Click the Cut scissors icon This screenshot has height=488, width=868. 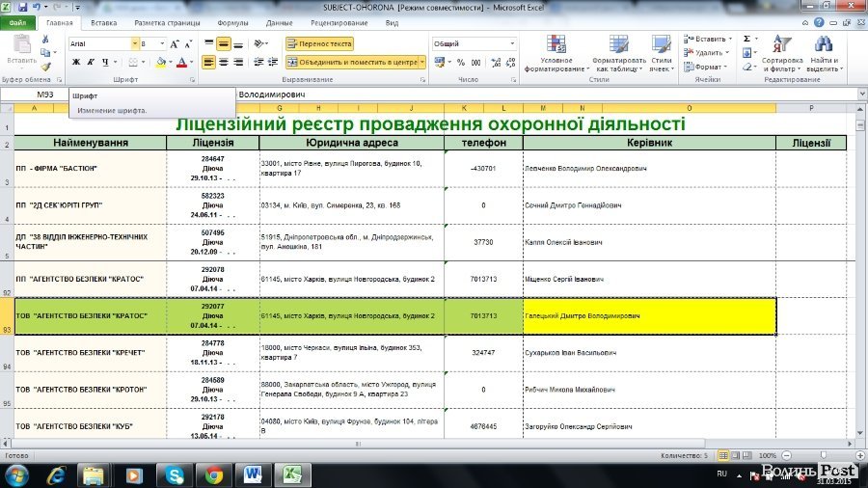coord(46,40)
